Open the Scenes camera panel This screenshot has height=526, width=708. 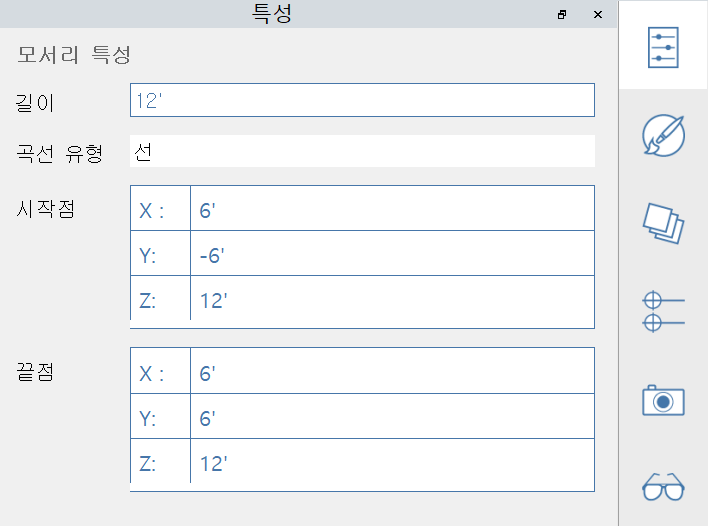click(663, 400)
